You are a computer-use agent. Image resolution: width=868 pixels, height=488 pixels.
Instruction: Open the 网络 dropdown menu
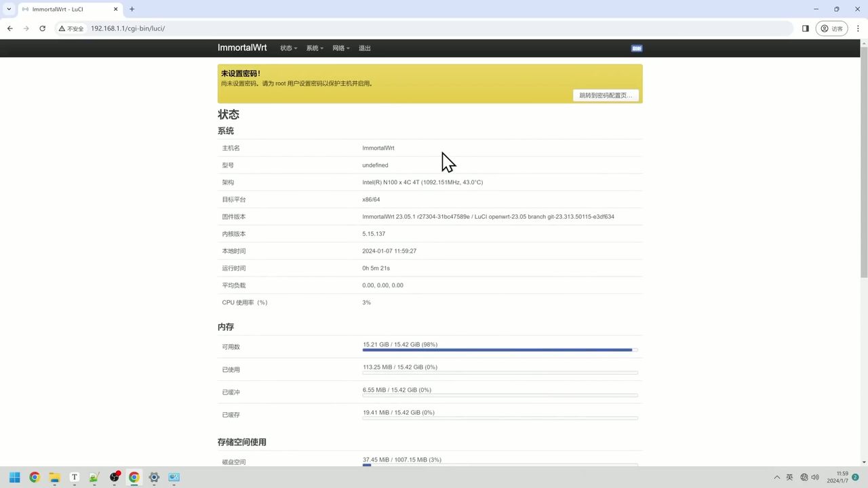[341, 48]
